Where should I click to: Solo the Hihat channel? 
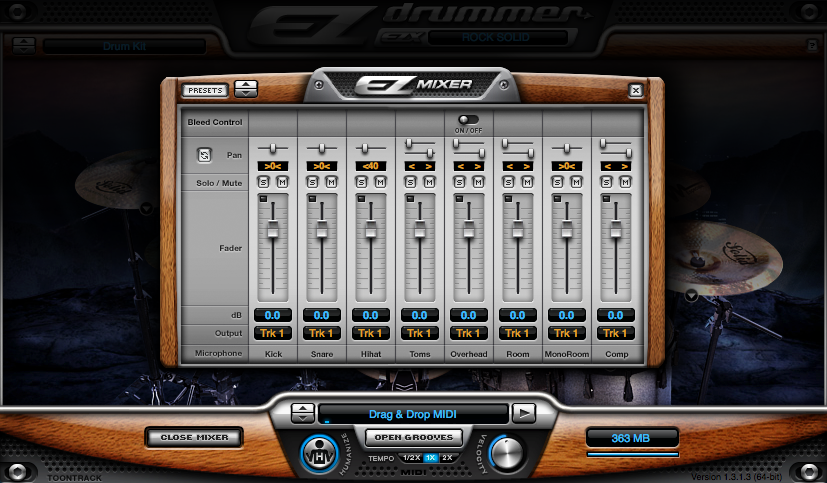point(362,182)
